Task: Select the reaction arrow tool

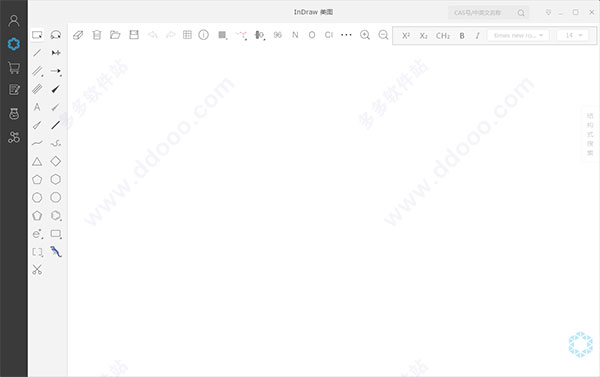Action: pos(56,71)
